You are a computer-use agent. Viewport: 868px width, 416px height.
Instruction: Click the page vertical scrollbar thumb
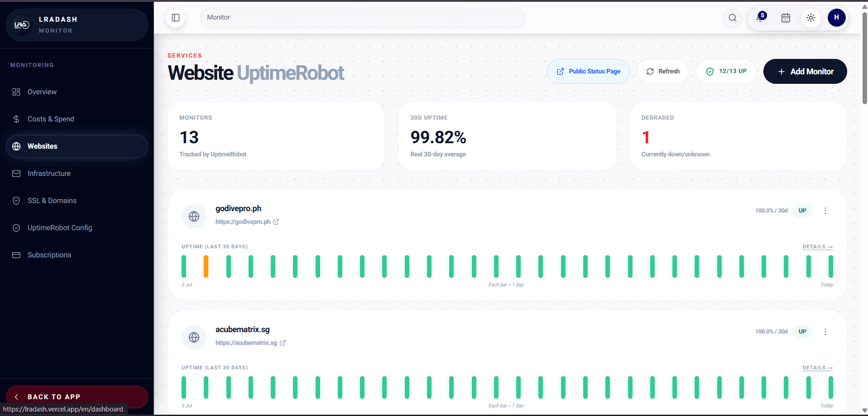point(864,58)
